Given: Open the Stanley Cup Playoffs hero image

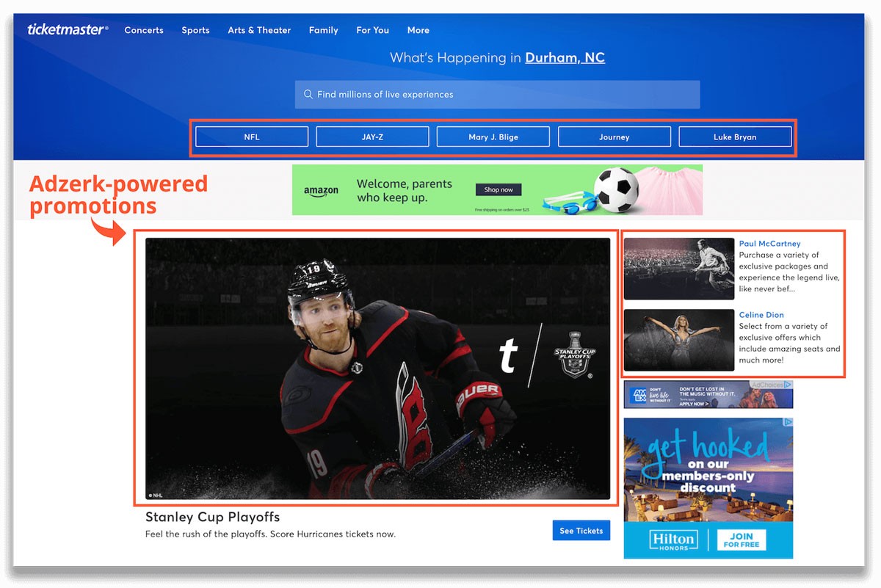Looking at the screenshot, I should pos(377,369).
